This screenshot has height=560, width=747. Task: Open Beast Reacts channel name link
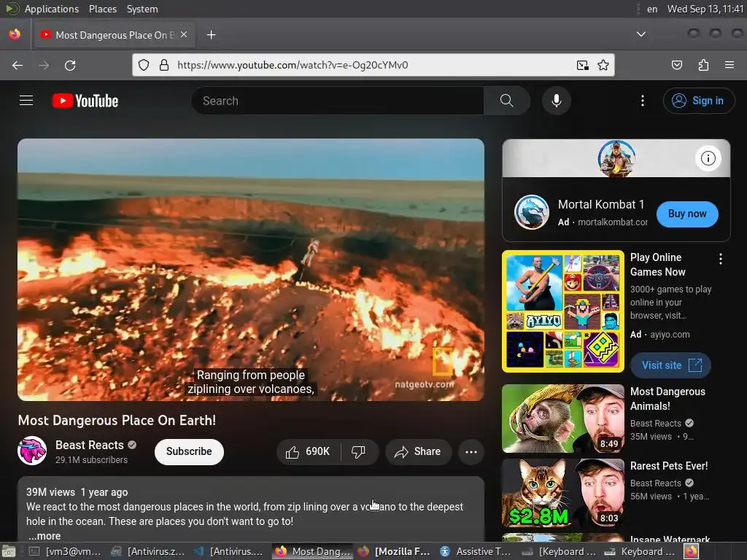[90, 445]
